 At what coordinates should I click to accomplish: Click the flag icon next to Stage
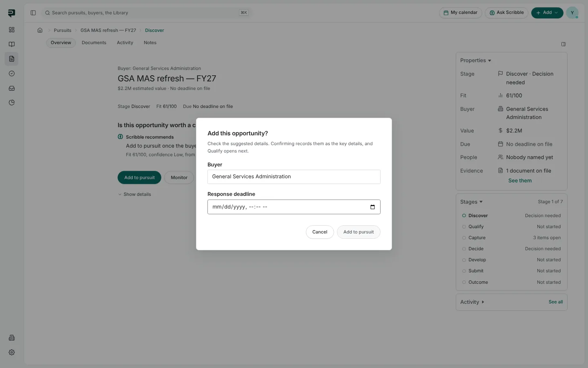[500, 74]
